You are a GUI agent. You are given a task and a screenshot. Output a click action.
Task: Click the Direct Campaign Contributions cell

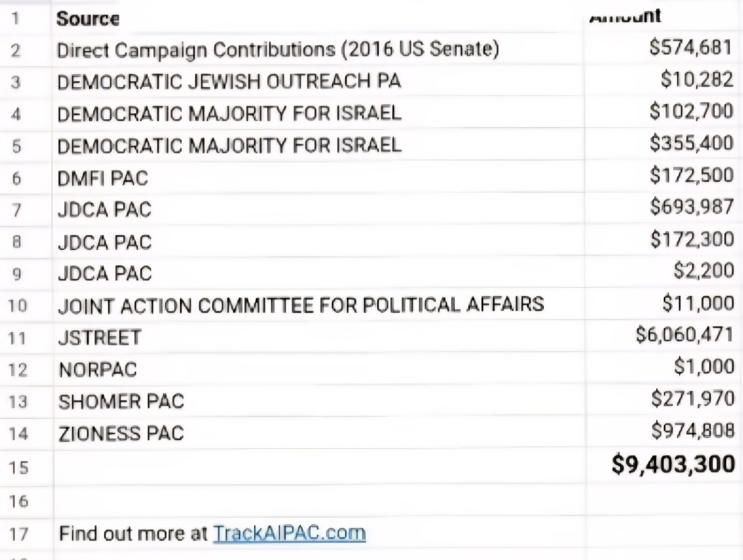click(277, 49)
